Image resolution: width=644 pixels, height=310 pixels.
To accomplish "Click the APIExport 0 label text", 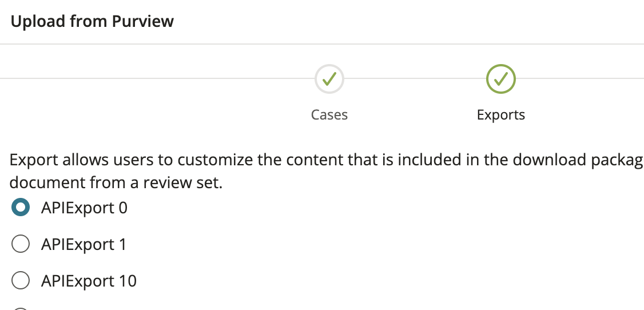I will click(84, 208).
